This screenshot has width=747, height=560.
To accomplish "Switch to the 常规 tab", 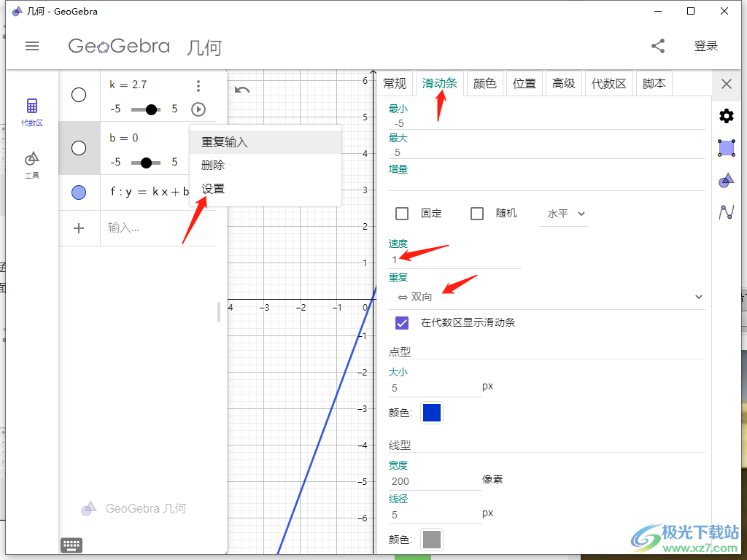I will (395, 84).
